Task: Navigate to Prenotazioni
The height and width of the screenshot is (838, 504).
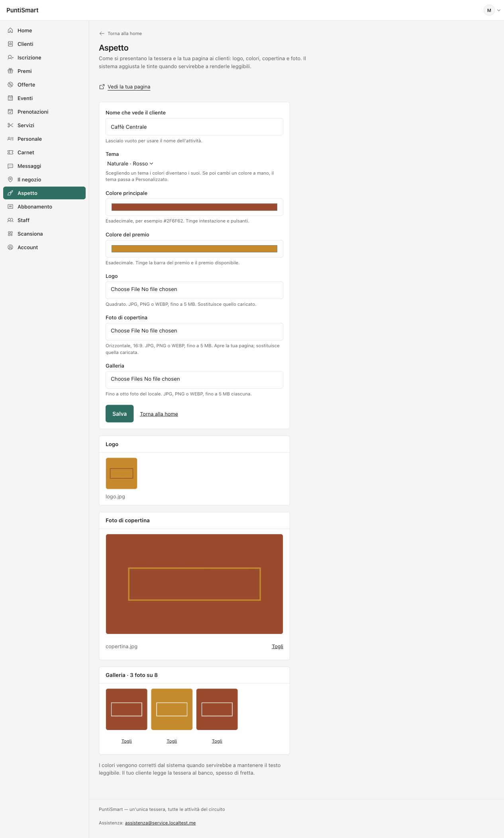Action: [x=44, y=112]
